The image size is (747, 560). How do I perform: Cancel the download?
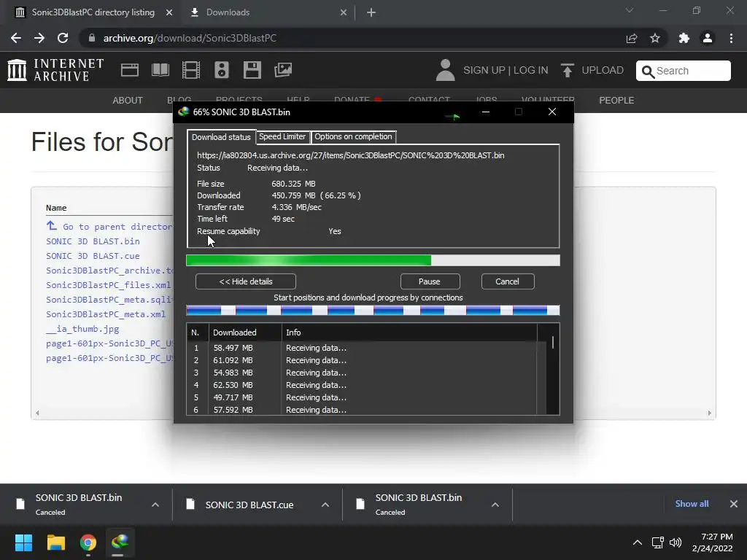tap(508, 281)
